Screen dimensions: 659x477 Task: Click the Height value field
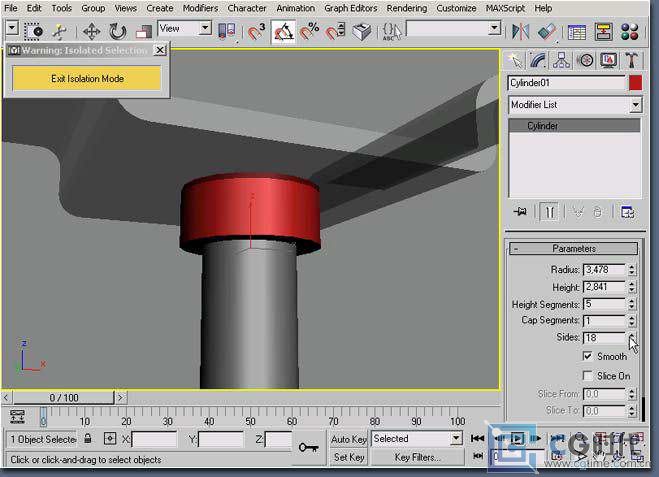(x=605, y=287)
